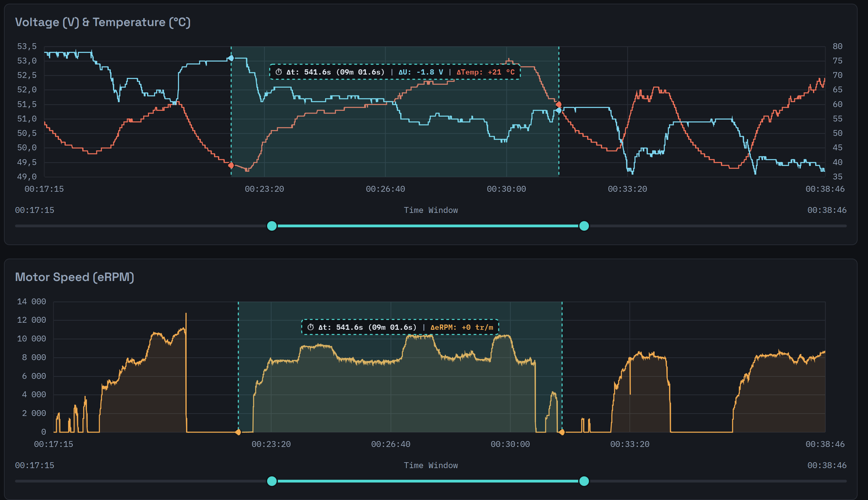The width and height of the screenshot is (868, 500).
Task: Select the red temperature marker at selection start
Action: pos(231,166)
